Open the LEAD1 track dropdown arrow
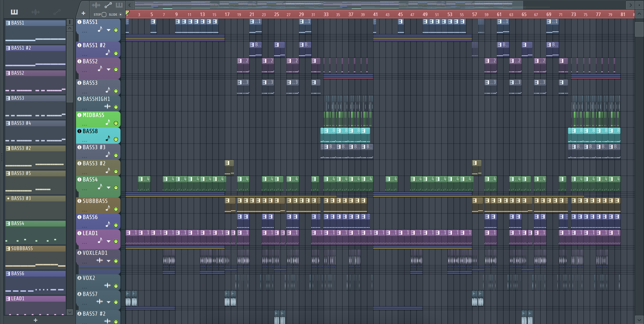This screenshot has width=644, height=324. [x=108, y=241]
